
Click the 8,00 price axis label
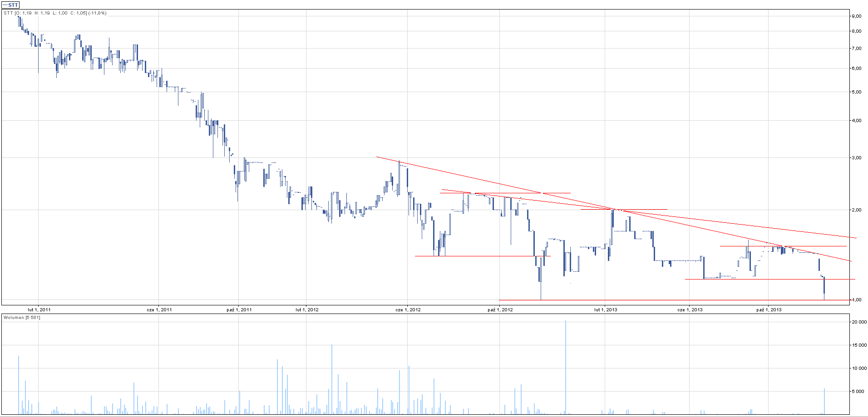click(856, 31)
